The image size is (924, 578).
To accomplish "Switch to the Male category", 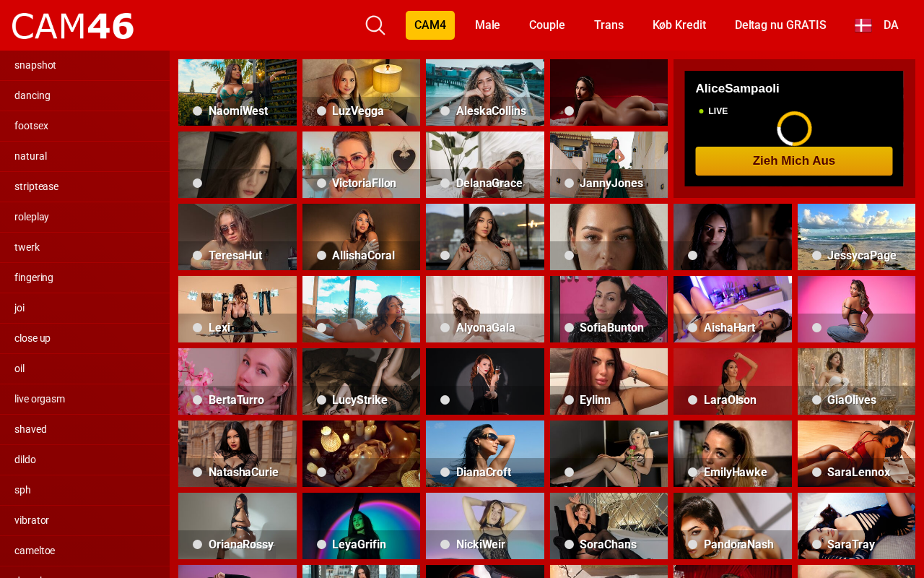I will [x=487, y=25].
